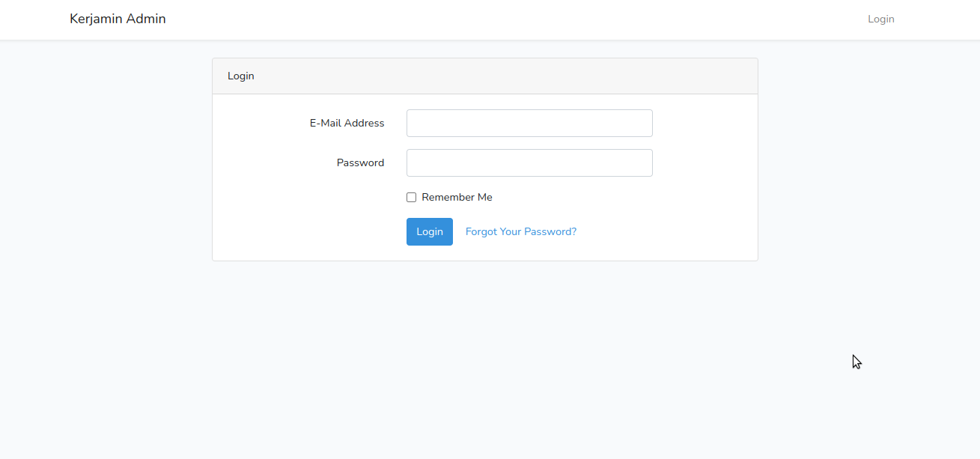Click the Login panel title text
980x459 pixels.
click(x=240, y=76)
